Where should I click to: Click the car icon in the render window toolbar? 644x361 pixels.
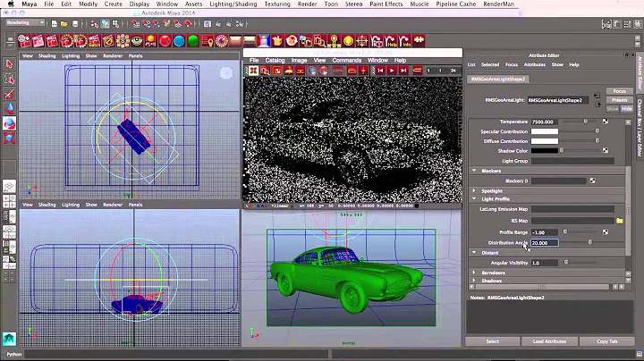click(x=352, y=71)
